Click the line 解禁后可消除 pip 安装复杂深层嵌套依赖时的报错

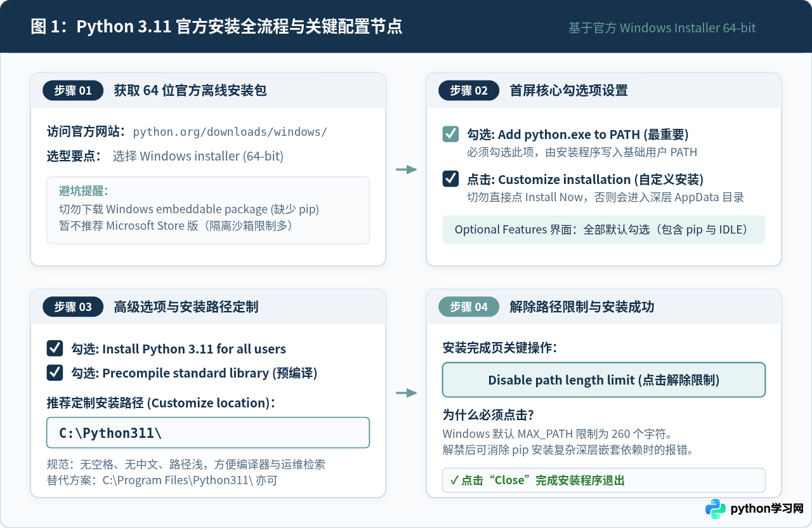(x=570, y=451)
